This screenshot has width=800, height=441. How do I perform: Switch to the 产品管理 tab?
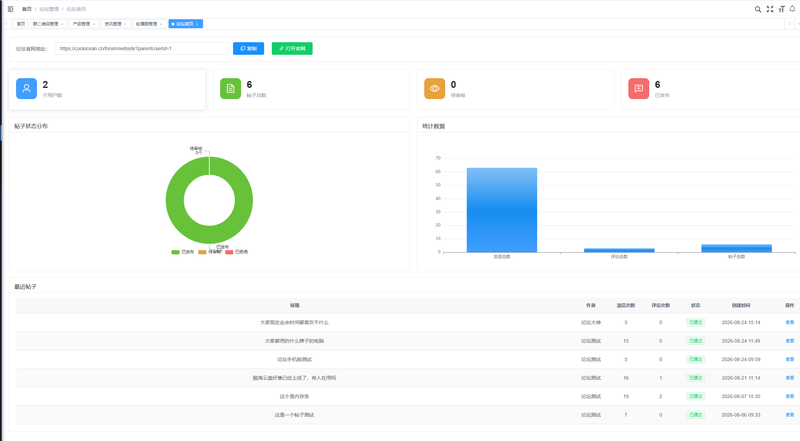coord(84,24)
